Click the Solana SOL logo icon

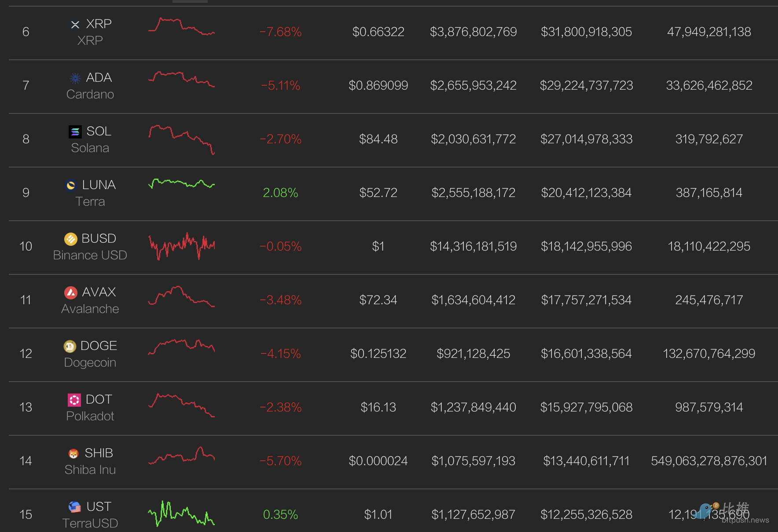coord(75,132)
